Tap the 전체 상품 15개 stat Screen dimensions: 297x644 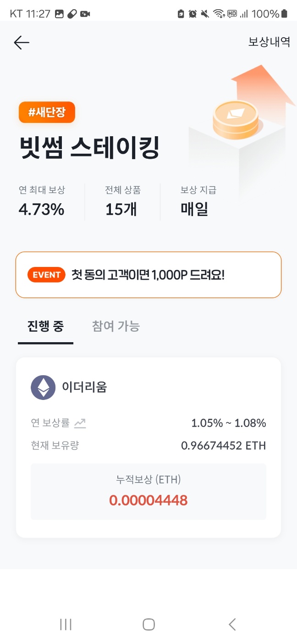click(123, 201)
